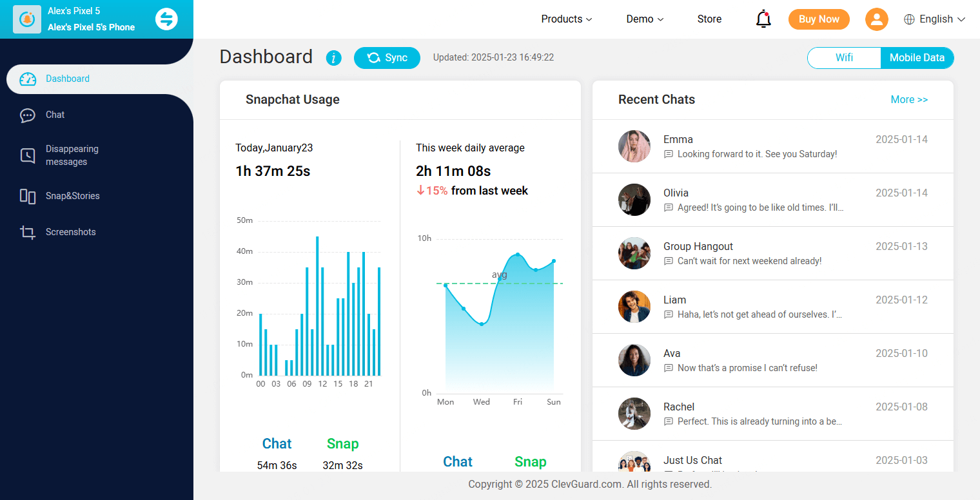
Task: Click the Alex's Pixel 5 device avatar
Action: (x=26, y=19)
